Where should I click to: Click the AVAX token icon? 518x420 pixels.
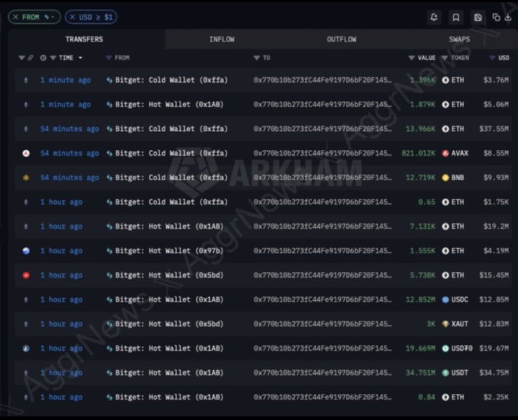point(446,153)
